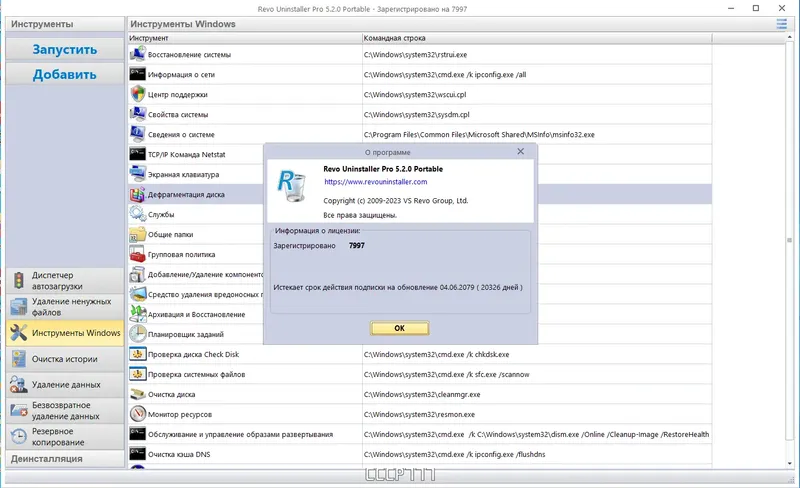Open Очистка истории sidebar tool
Screen dimensions: 800x488
pyautogui.click(x=65, y=359)
